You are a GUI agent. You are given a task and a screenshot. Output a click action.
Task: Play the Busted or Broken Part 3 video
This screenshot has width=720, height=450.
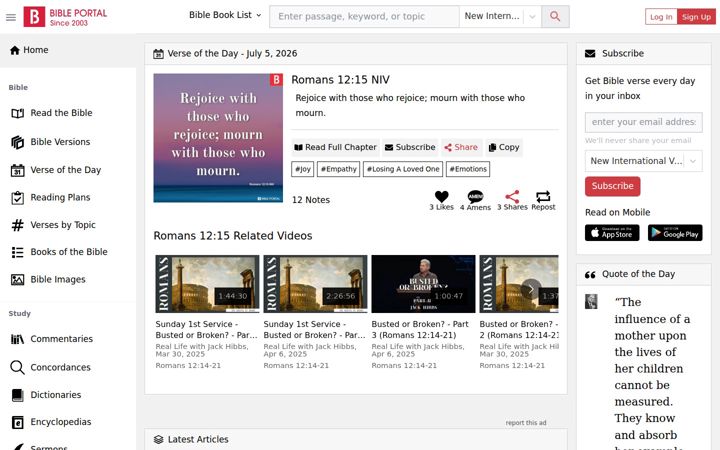[x=423, y=284]
